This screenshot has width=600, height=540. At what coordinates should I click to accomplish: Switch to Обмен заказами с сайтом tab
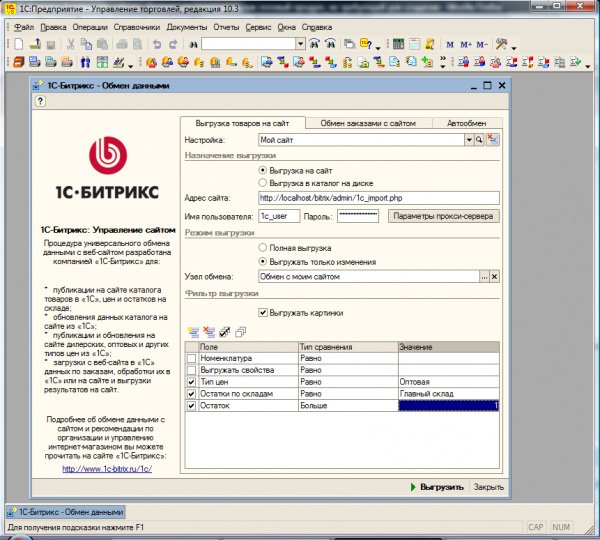[x=368, y=123]
